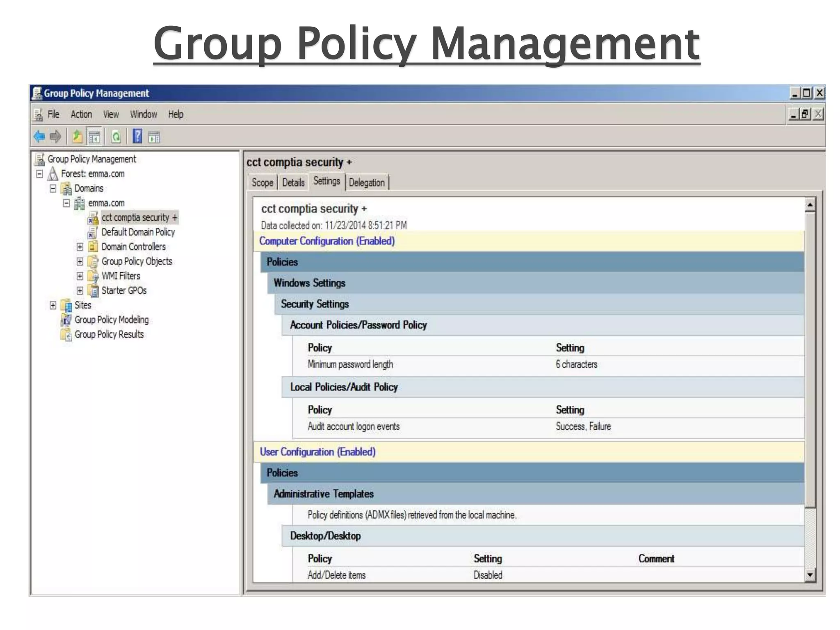Click the emma.com domain icon

click(x=79, y=203)
